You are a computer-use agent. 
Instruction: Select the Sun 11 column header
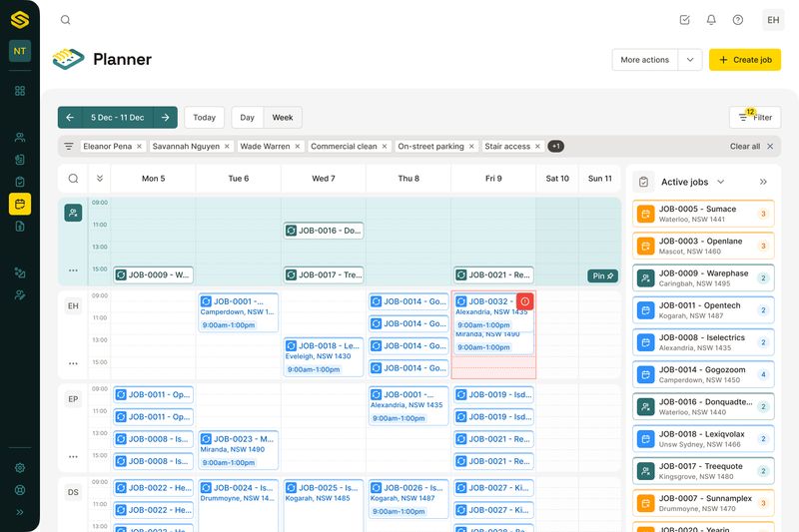600,179
